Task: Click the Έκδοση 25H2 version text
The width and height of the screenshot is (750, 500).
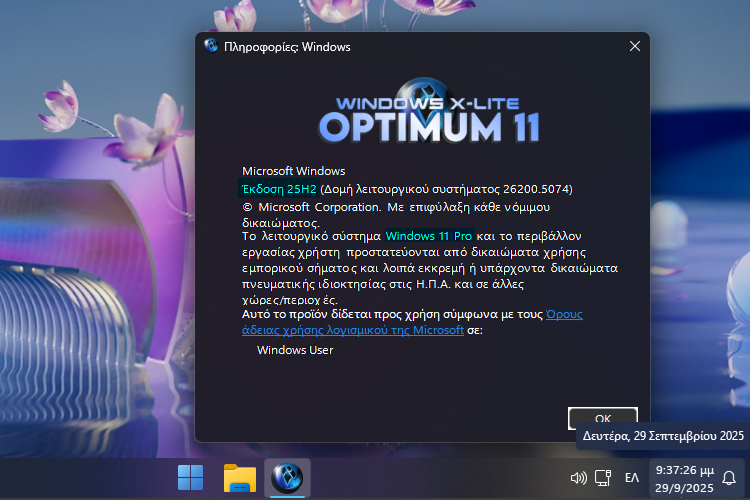Action: tap(273, 188)
